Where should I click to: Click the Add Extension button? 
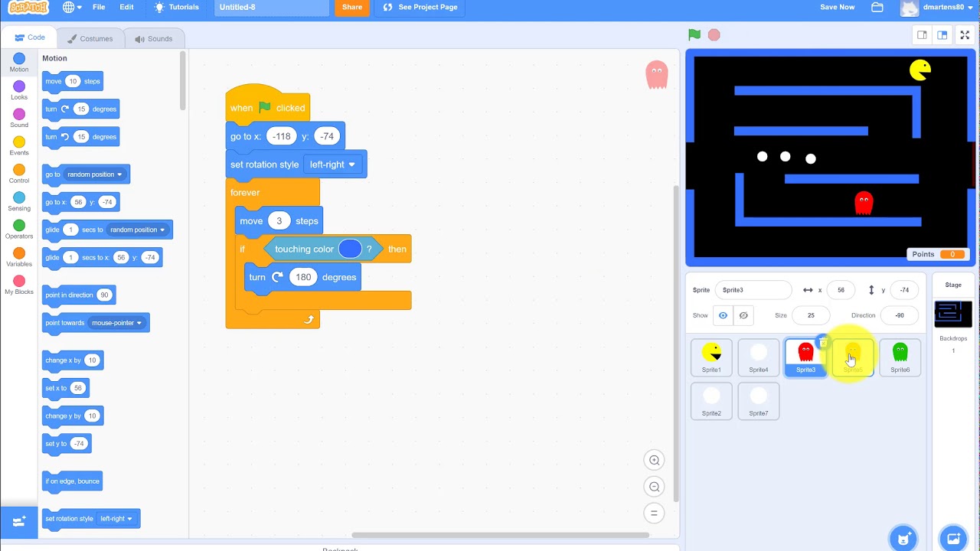(x=19, y=521)
